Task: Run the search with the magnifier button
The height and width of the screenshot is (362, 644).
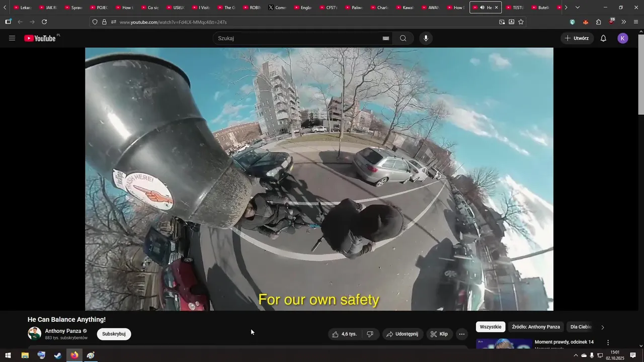Action: (x=403, y=38)
